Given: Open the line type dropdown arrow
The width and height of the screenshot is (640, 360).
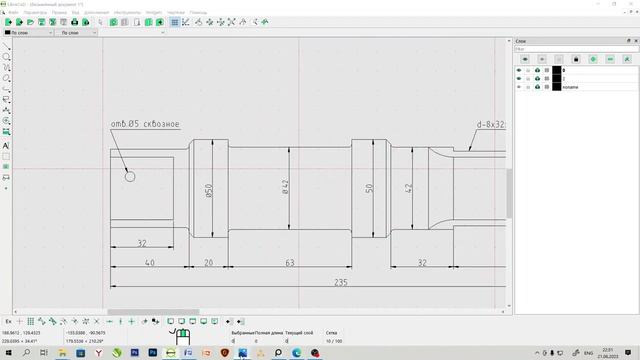Looking at the screenshot, I should click(163, 32).
